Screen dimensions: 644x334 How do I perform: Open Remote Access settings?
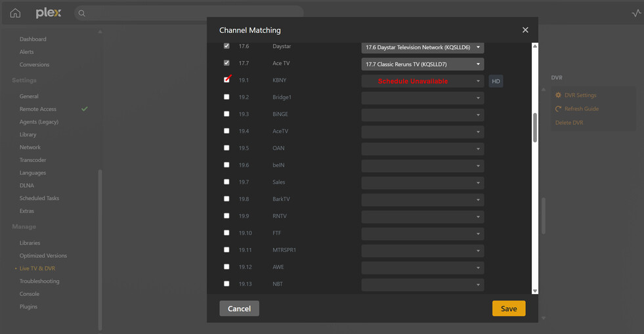(x=38, y=109)
